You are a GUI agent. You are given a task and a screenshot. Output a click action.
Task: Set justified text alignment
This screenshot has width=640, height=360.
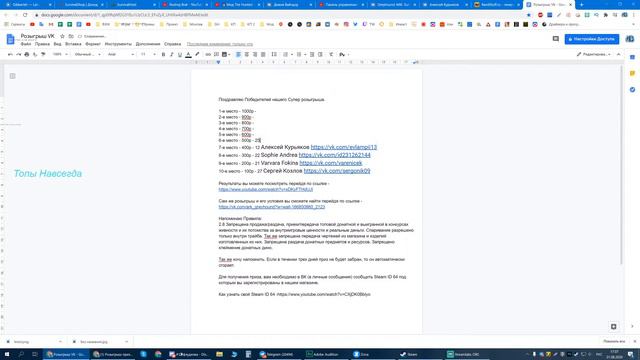[x=263, y=54]
